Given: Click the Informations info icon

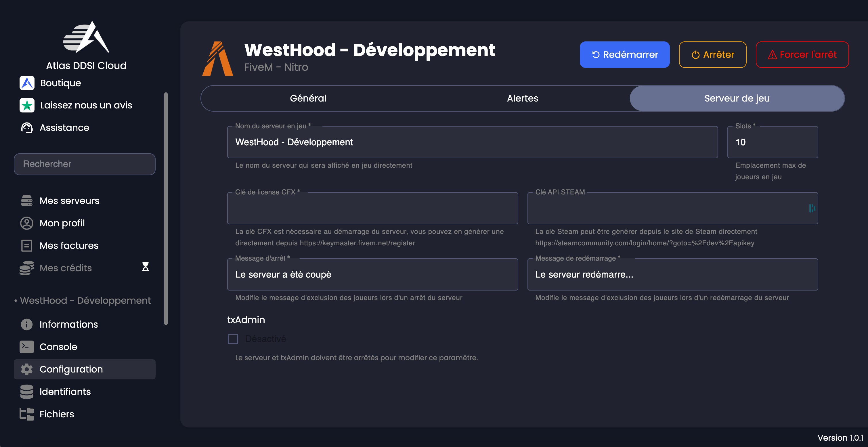Looking at the screenshot, I should tap(27, 324).
